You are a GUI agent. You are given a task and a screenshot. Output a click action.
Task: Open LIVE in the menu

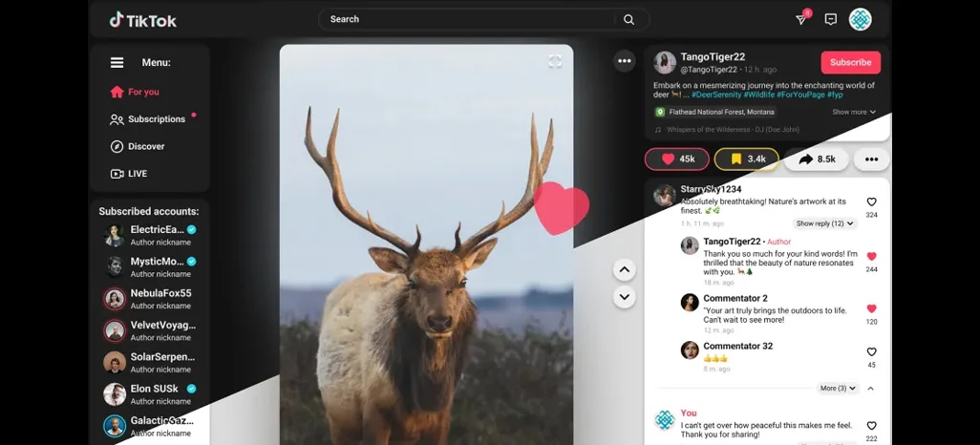pyautogui.click(x=129, y=174)
